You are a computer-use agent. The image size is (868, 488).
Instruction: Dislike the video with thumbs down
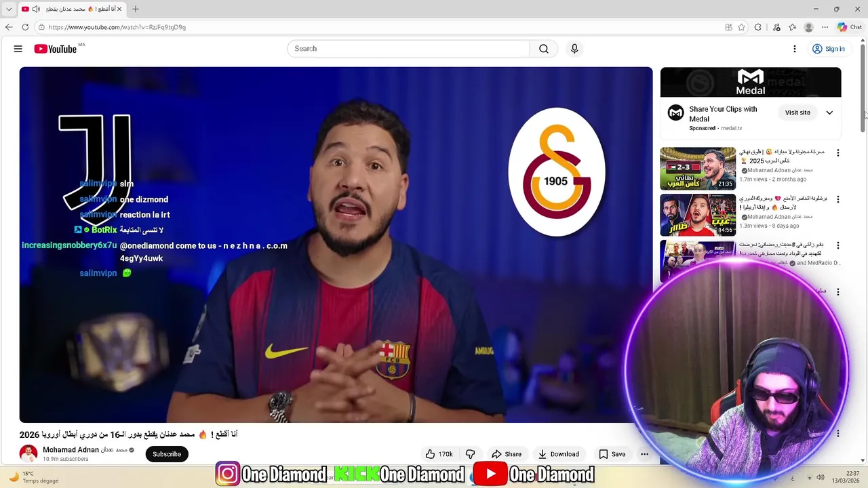(470, 454)
